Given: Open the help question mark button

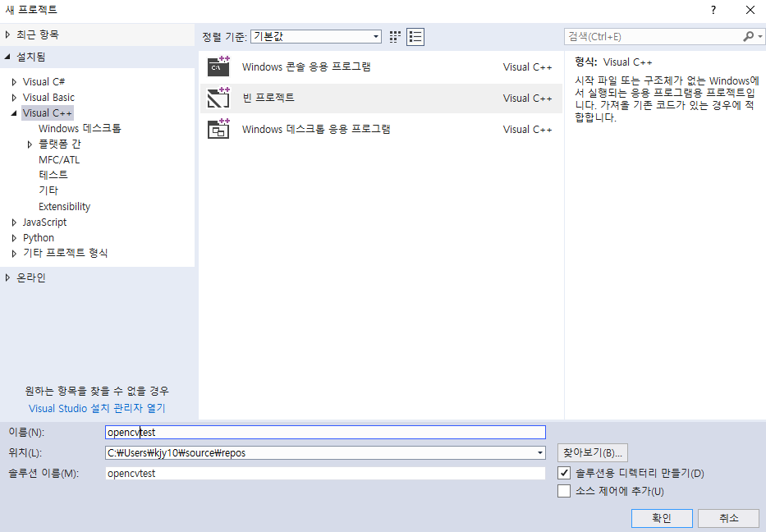Looking at the screenshot, I should [713, 10].
